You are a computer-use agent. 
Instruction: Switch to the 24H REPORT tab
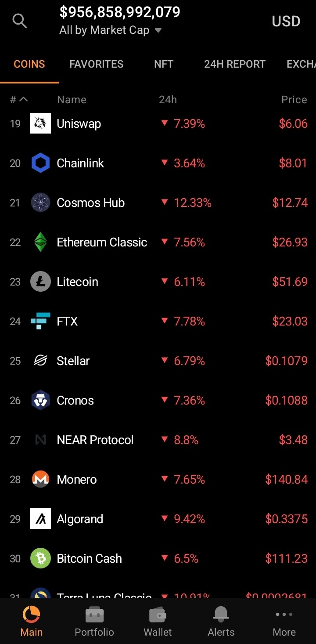(x=235, y=64)
